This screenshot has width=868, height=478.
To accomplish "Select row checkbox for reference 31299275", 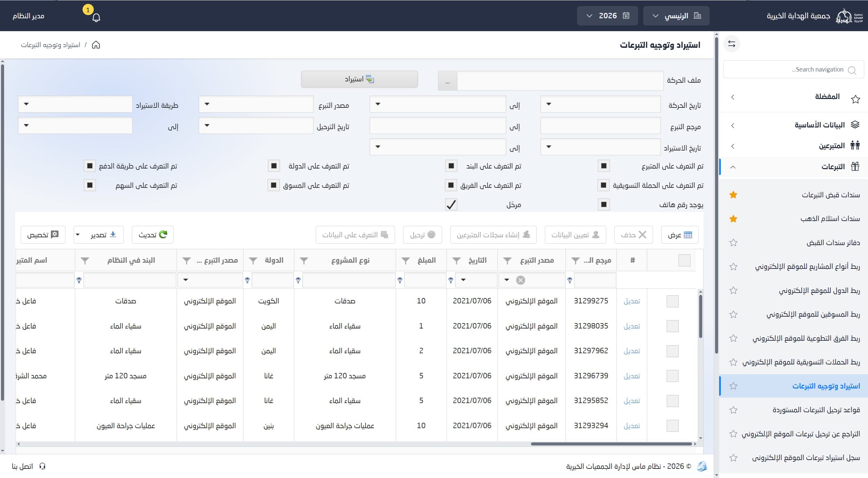I will (673, 301).
